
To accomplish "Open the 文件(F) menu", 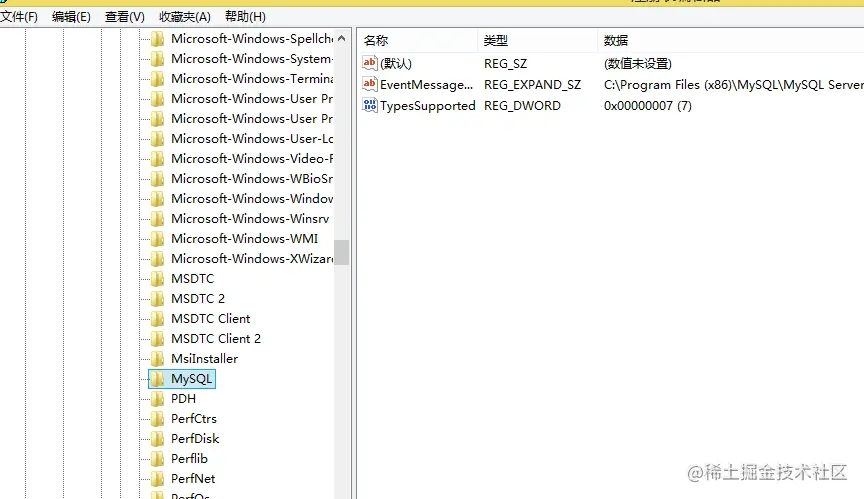I will click(x=19, y=17).
